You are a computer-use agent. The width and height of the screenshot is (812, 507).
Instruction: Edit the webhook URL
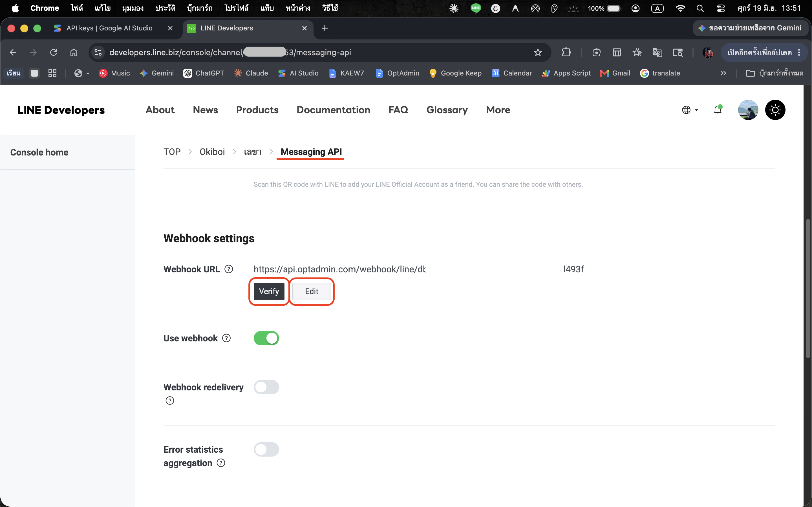coord(311,291)
